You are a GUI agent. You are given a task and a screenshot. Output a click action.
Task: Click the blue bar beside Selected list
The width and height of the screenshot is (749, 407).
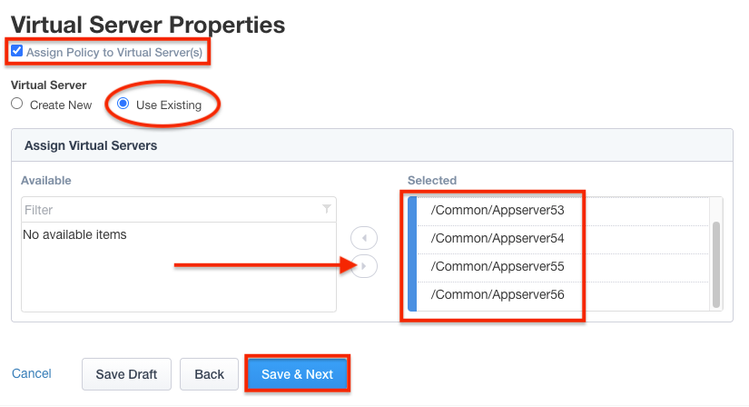(412, 254)
